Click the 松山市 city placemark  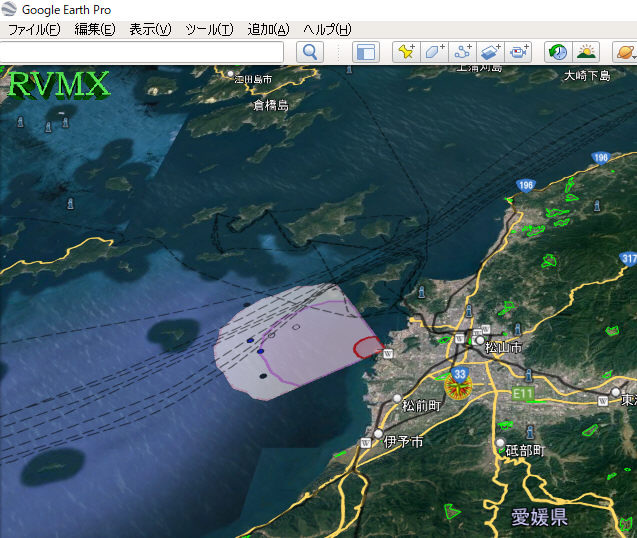[480, 343]
